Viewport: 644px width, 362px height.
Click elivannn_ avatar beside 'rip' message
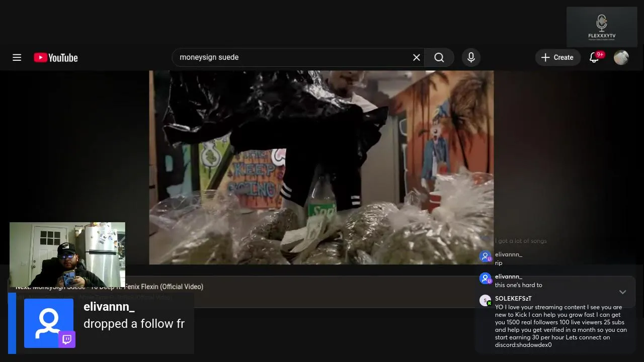coord(486,257)
